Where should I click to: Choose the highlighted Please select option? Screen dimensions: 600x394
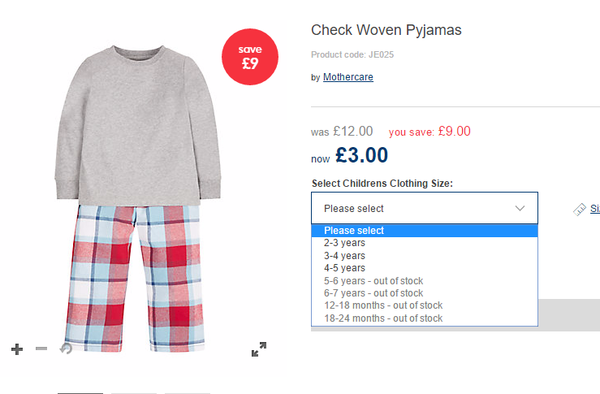point(424,230)
